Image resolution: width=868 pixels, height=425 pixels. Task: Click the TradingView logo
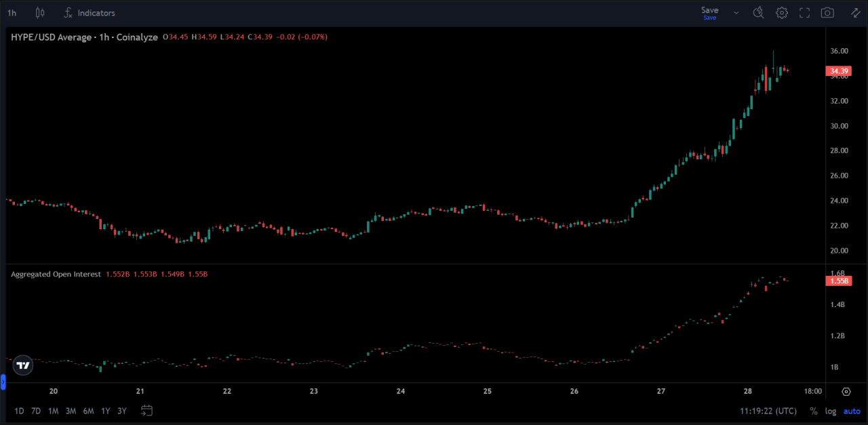[23, 365]
